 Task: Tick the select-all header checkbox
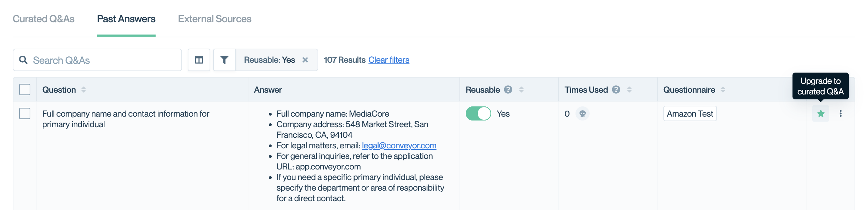[25, 89]
